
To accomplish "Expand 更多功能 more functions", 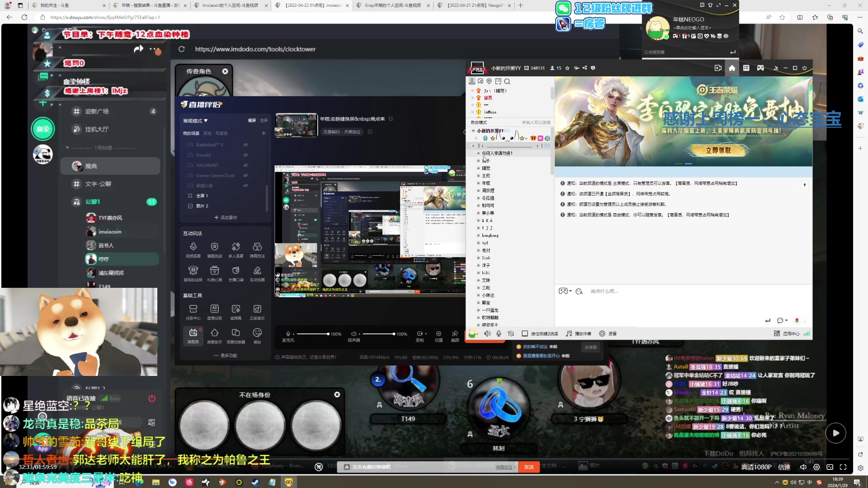I will [225, 356].
